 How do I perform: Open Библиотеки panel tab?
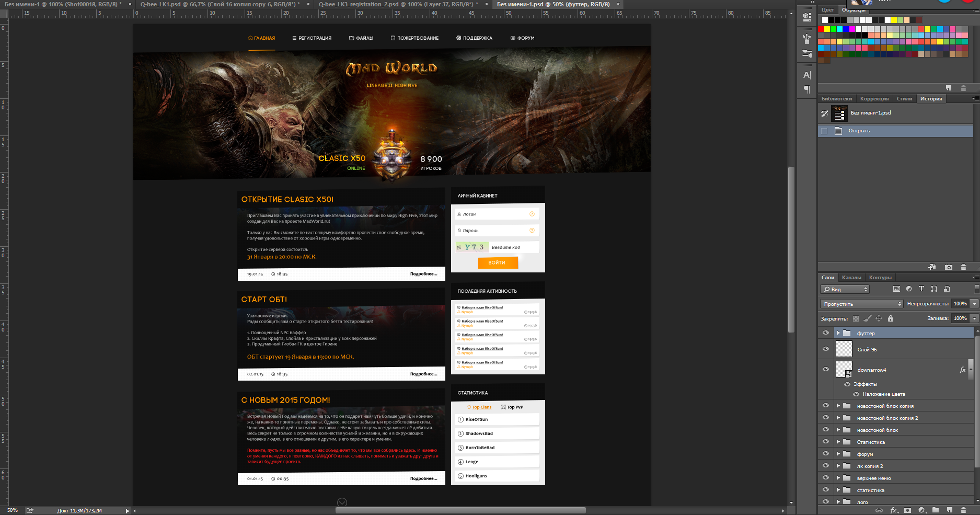[x=836, y=99]
